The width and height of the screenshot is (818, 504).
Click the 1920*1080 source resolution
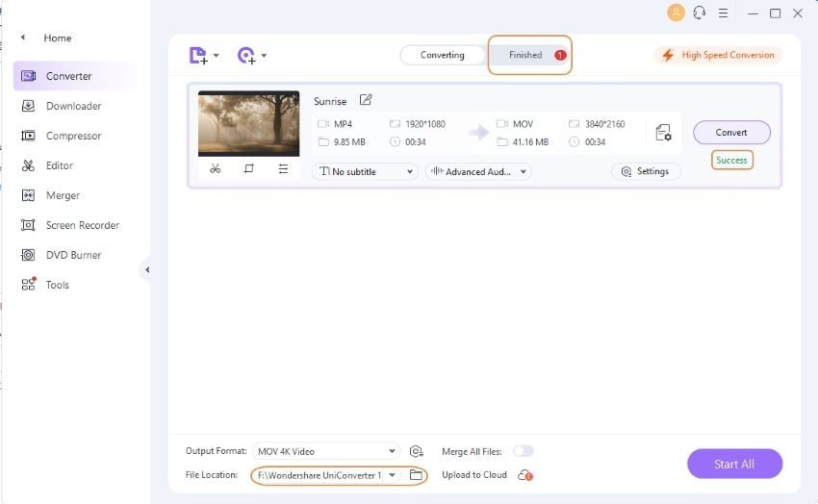pos(425,124)
